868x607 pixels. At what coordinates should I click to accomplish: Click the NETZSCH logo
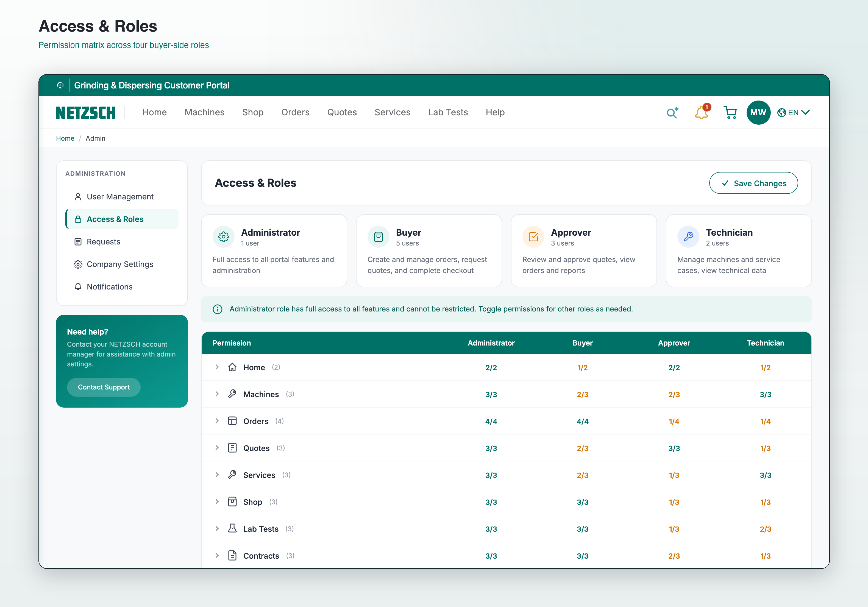(x=86, y=113)
